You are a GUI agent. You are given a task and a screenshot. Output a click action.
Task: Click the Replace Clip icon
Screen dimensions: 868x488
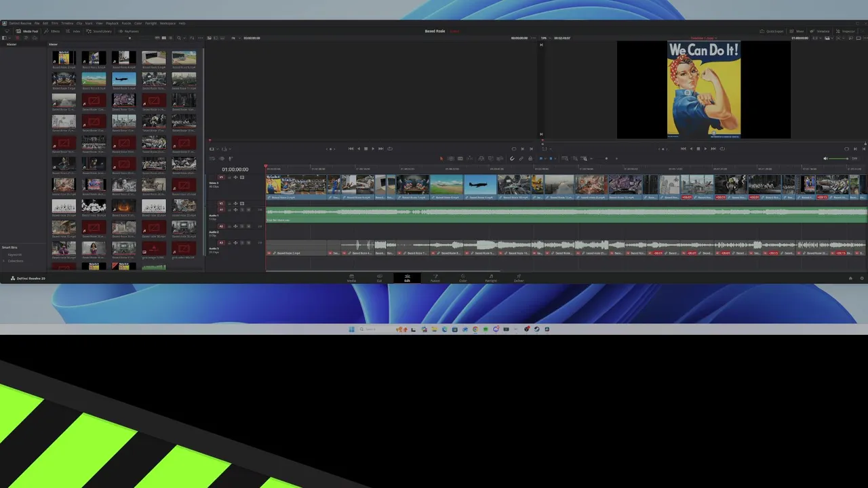pos(500,159)
